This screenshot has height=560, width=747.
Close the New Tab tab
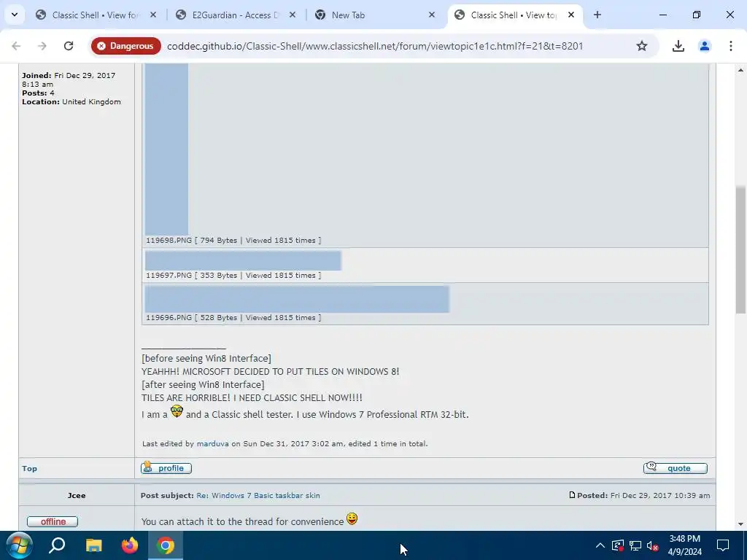(432, 15)
